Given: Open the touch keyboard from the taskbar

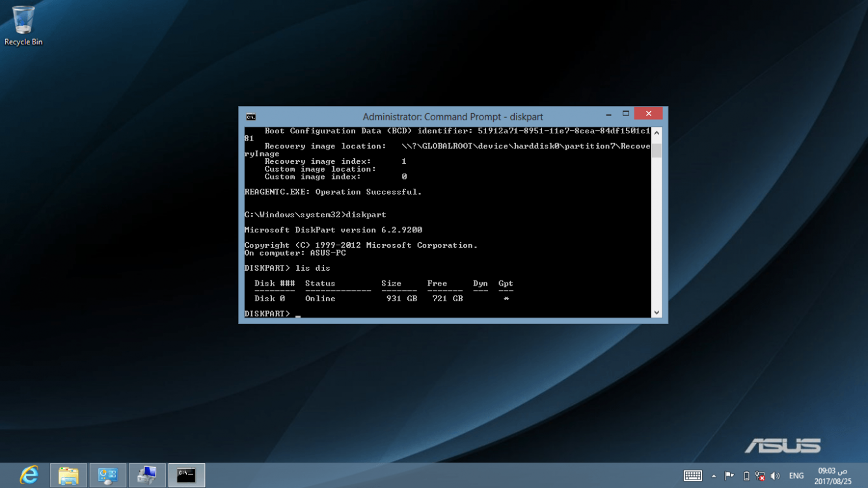Looking at the screenshot, I should click(692, 476).
